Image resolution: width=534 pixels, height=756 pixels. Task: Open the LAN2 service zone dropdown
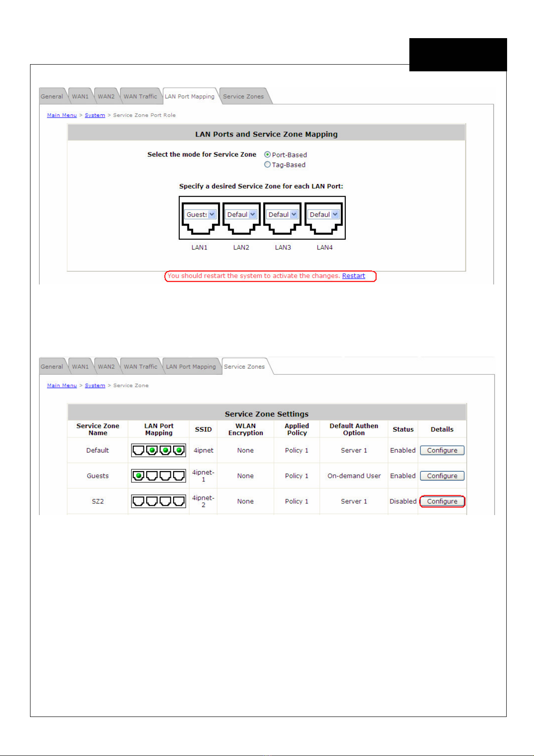click(x=241, y=214)
